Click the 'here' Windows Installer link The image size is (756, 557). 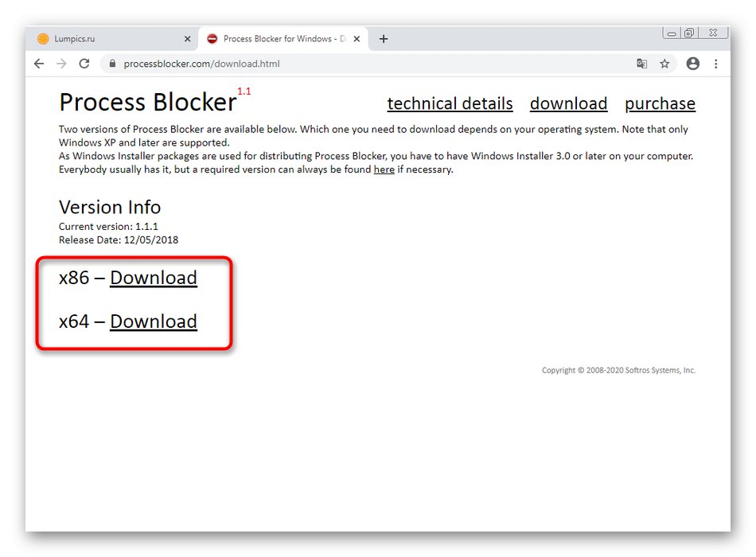click(384, 169)
